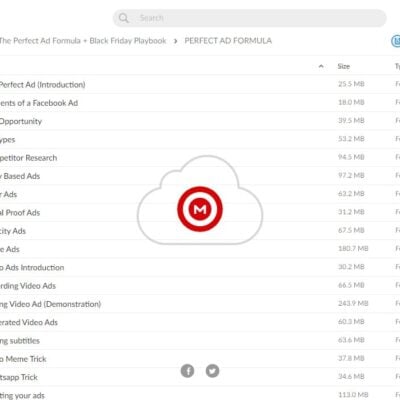Select 'al Proof Ads' file row
The image size is (400, 400).
pyautogui.click(x=200, y=212)
